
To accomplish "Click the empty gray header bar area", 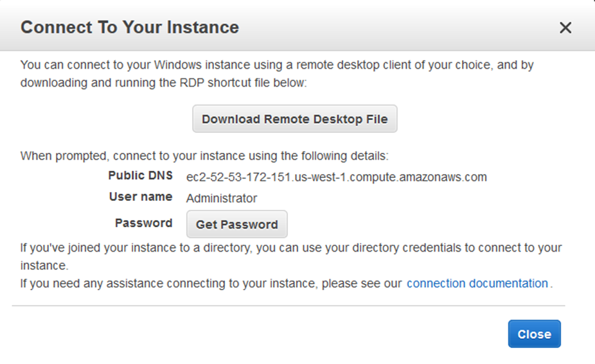I will coord(386,28).
